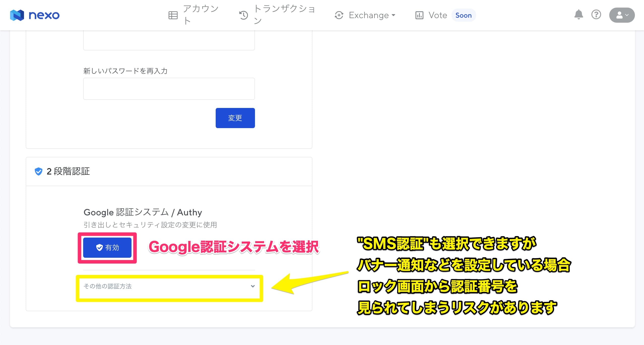
Task: Expand the Exchange dropdown menu
Action: tap(365, 15)
